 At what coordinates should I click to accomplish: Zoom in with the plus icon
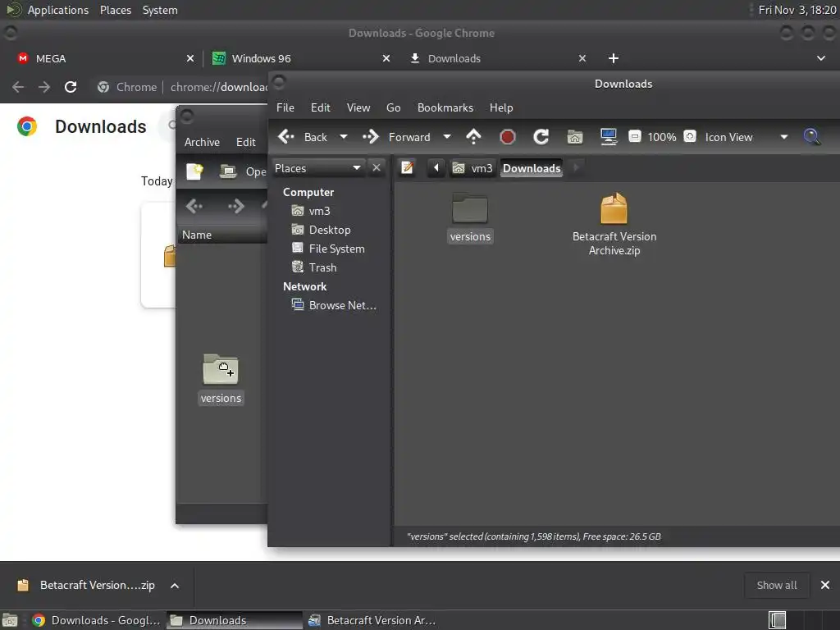point(690,137)
